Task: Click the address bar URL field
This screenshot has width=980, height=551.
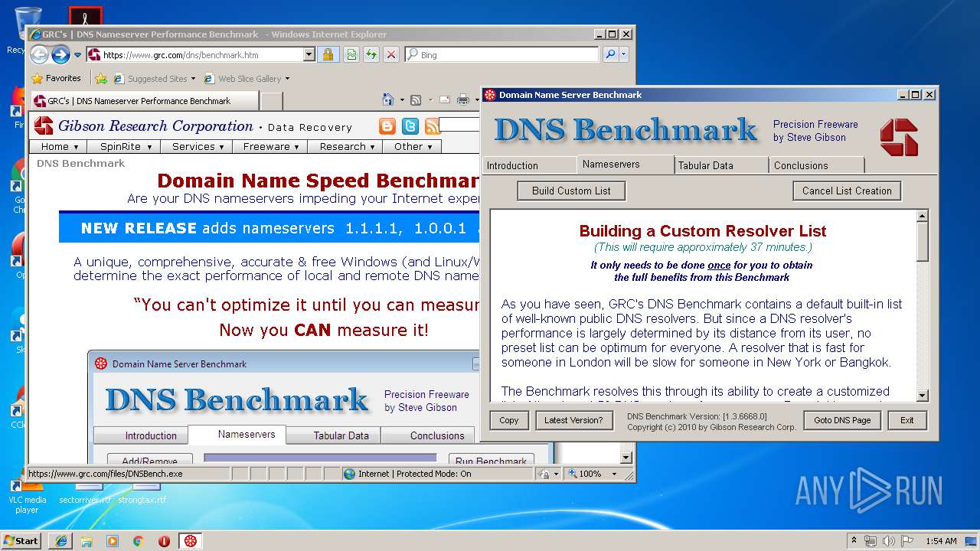Action: coord(194,55)
